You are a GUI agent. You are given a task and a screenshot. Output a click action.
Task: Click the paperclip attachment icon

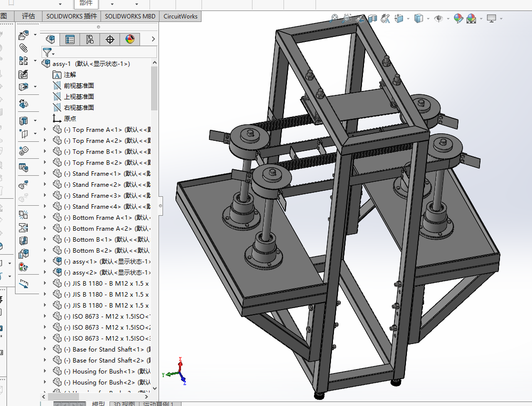(23, 48)
